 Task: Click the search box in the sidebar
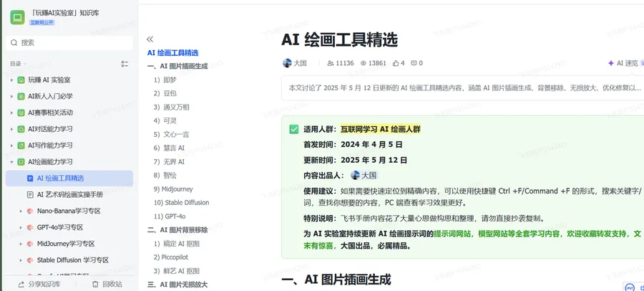69,43
